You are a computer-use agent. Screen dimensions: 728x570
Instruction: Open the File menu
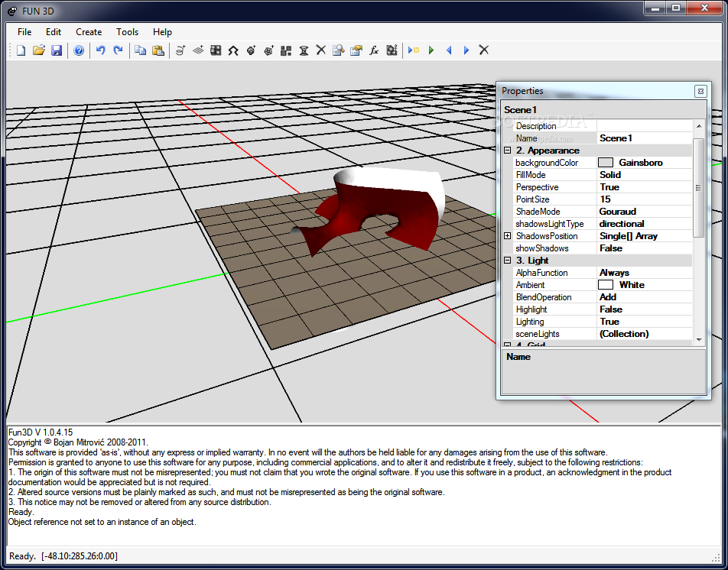(24, 32)
